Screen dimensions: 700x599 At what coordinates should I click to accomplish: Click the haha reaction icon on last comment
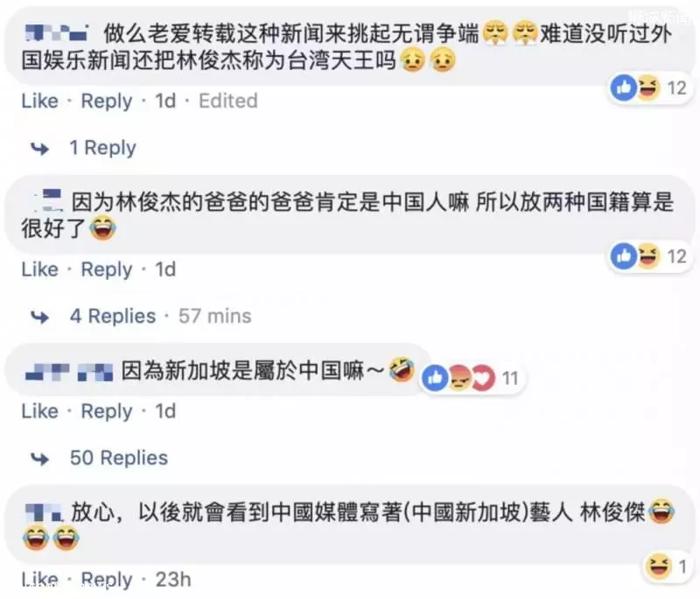[x=659, y=566]
